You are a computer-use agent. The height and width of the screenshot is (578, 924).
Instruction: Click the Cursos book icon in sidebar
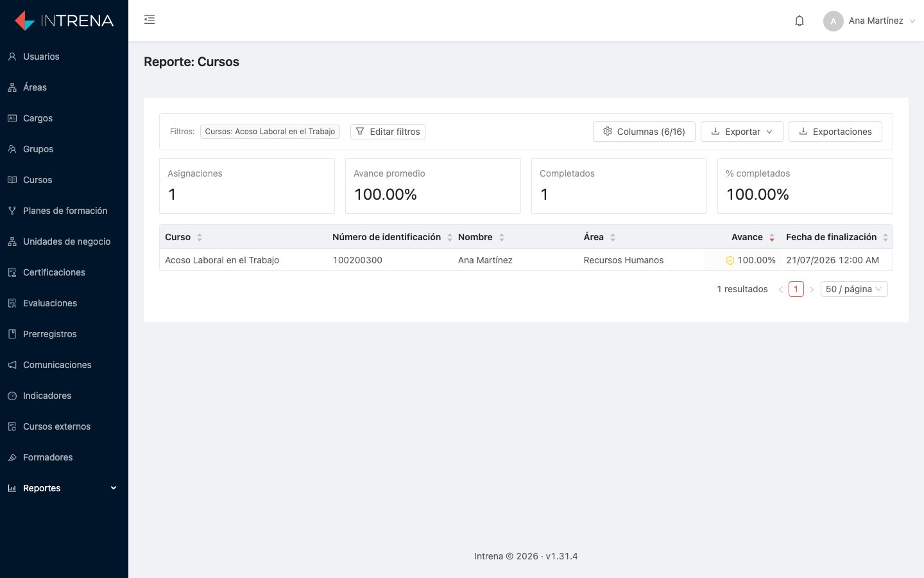(12, 180)
